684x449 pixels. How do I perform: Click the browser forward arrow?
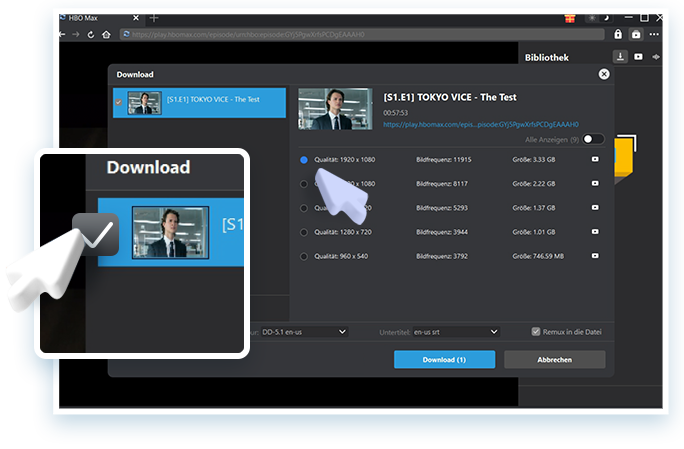pos(76,34)
